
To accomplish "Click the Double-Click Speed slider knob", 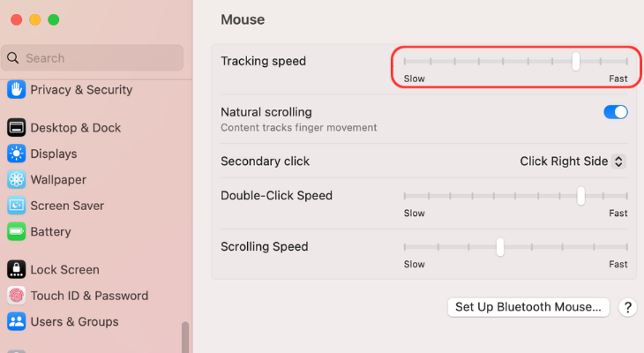I will coord(580,196).
